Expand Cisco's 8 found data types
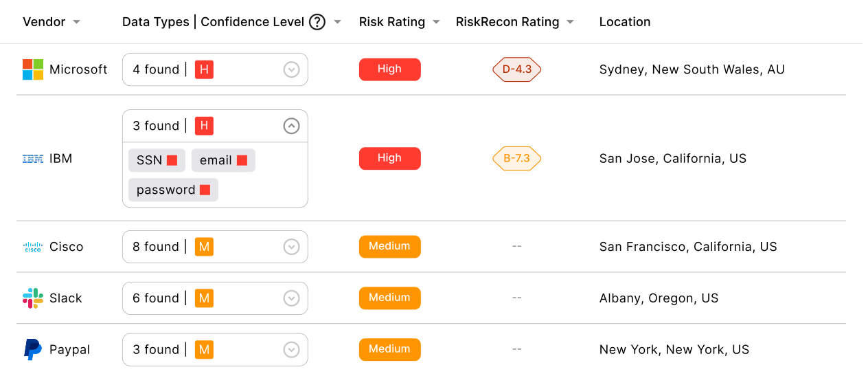The width and height of the screenshot is (868, 376). point(292,247)
